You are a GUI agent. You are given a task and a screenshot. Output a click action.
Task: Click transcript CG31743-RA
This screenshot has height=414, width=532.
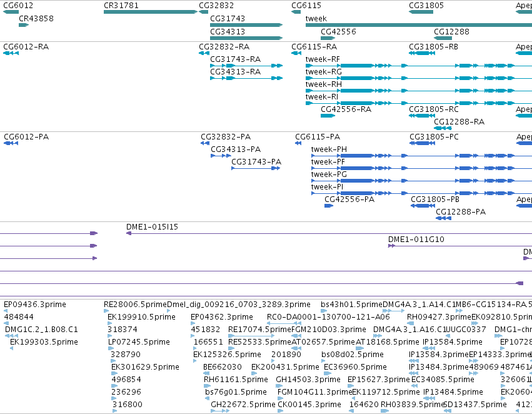coord(235,59)
